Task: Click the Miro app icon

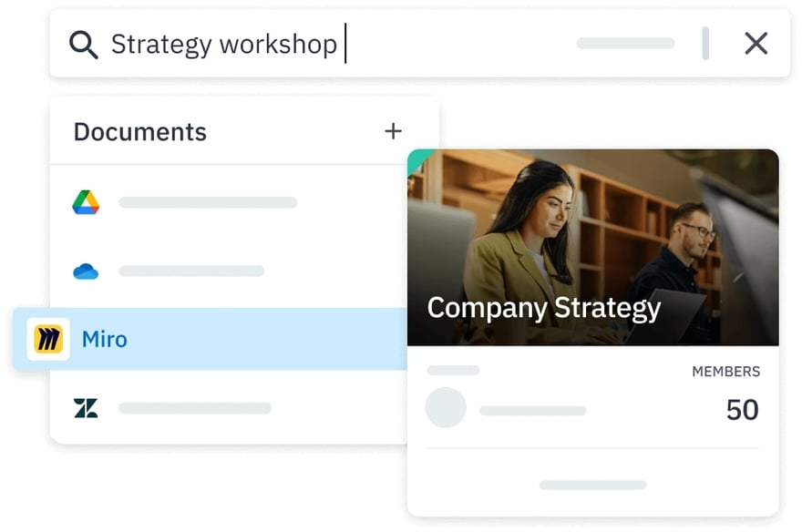Action: tap(48, 339)
